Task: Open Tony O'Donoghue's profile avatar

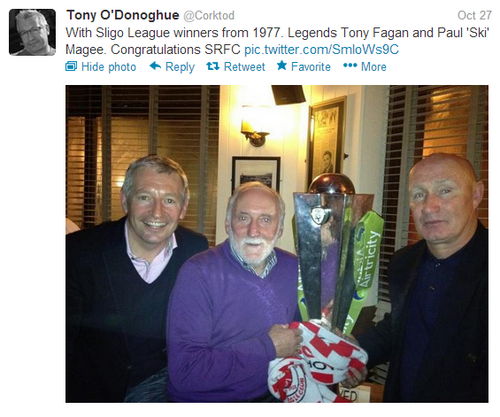Action: click(x=32, y=32)
